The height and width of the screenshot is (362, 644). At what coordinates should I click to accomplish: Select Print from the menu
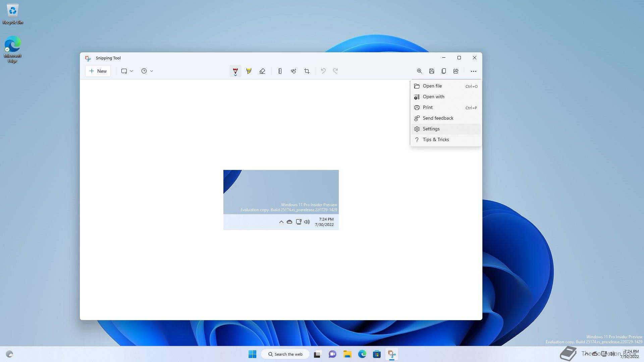click(x=446, y=108)
